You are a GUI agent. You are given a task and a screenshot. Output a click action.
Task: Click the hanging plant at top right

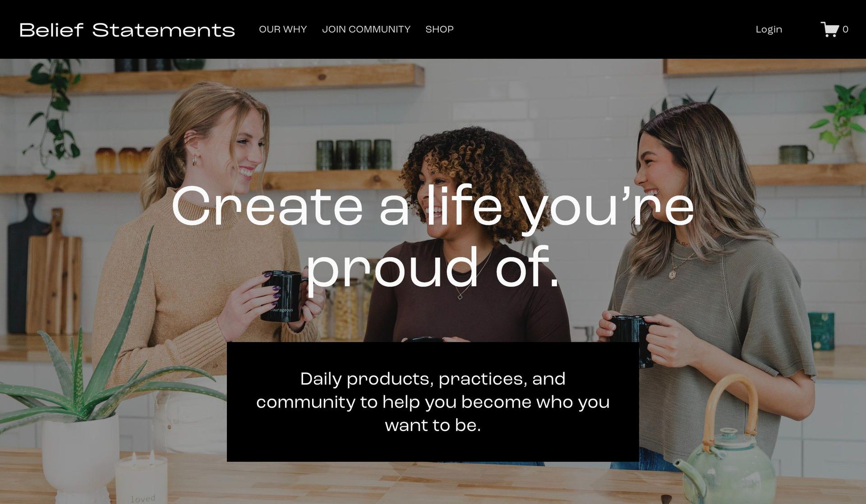(839, 115)
